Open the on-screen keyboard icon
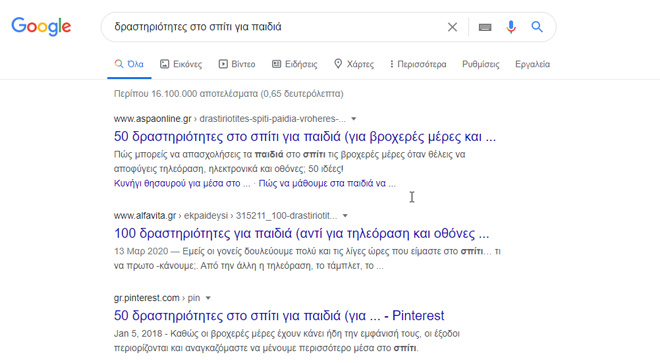Viewport: 660px width, 363px height. 485,27
